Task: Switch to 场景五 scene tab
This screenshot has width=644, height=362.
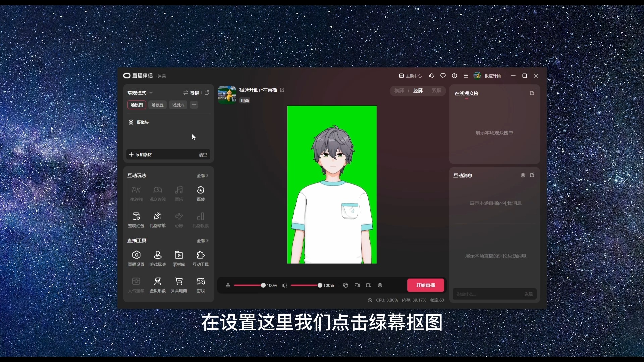Action: pyautogui.click(x=157, y=105)
